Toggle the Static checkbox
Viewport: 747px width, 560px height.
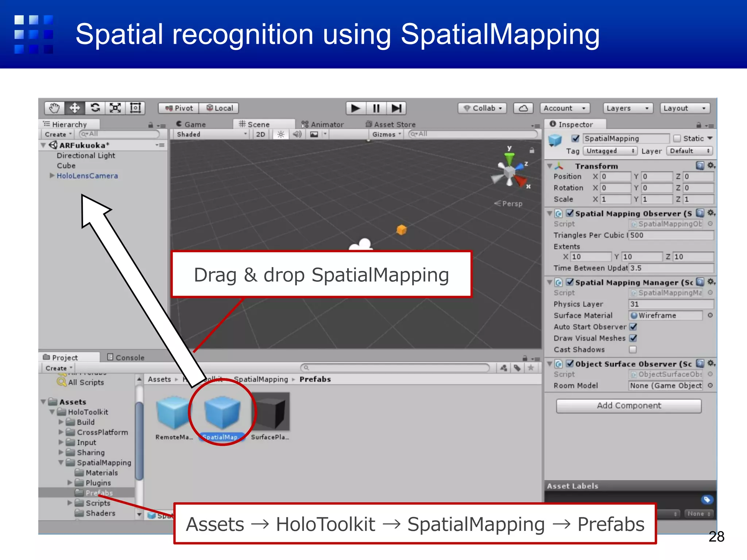point(677,139)
